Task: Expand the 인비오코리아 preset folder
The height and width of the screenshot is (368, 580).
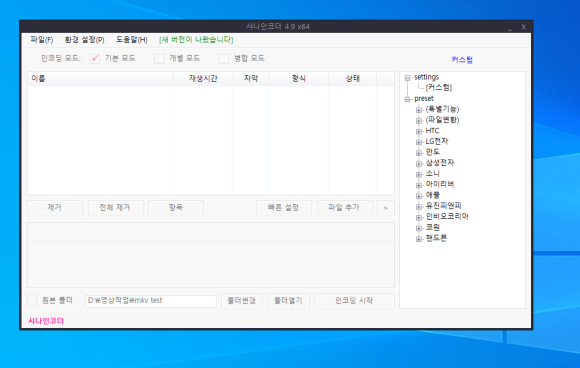Action: (x=419, y=217)
